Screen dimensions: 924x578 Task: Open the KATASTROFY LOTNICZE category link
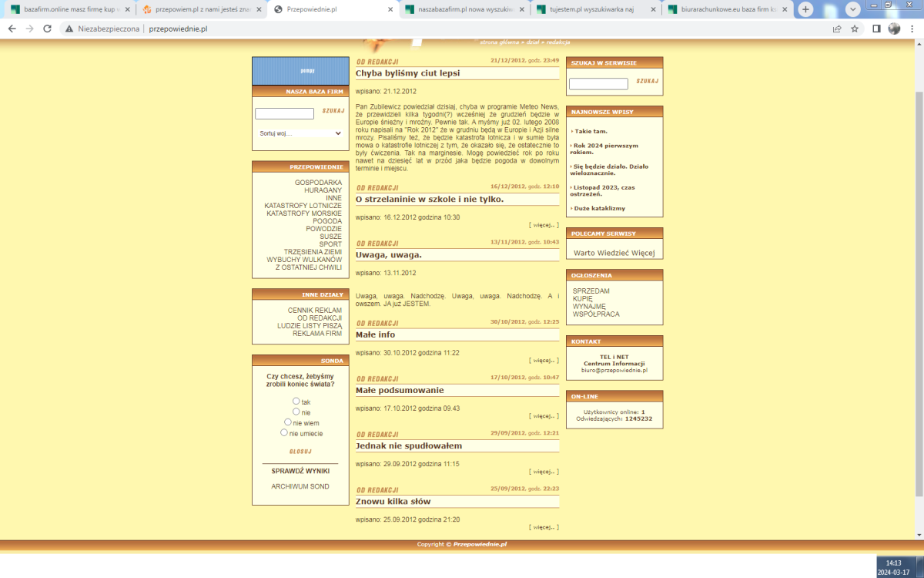click(303, 206)
